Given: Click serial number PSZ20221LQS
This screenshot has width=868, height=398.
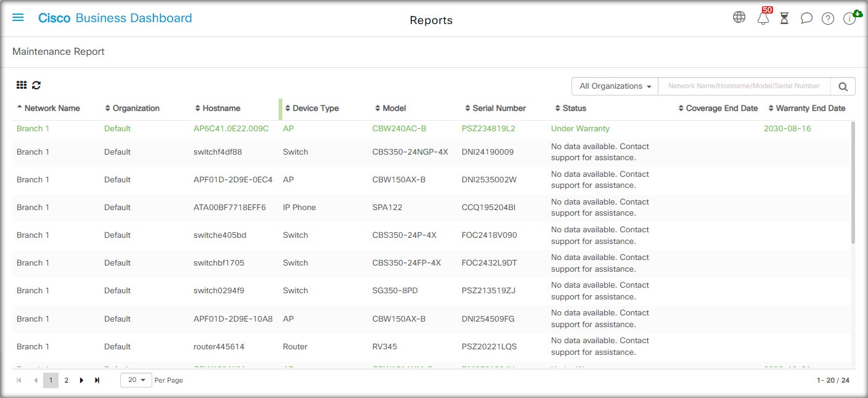Looking at the screenshot, I should click(489, 347).
